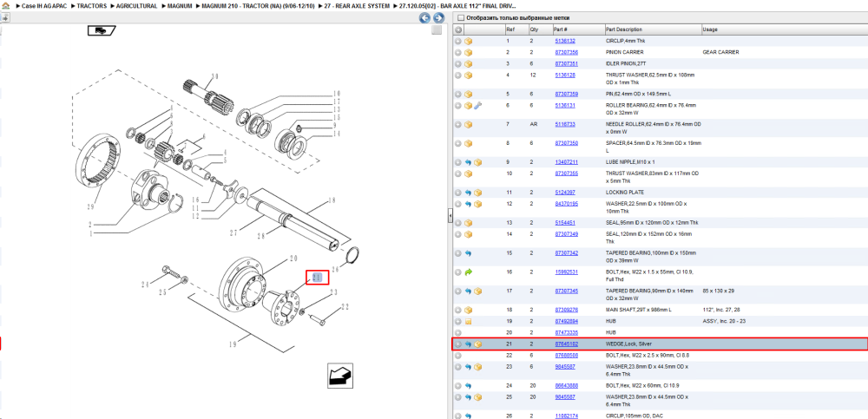Select all rows using header plus icon

coord(458,29)
